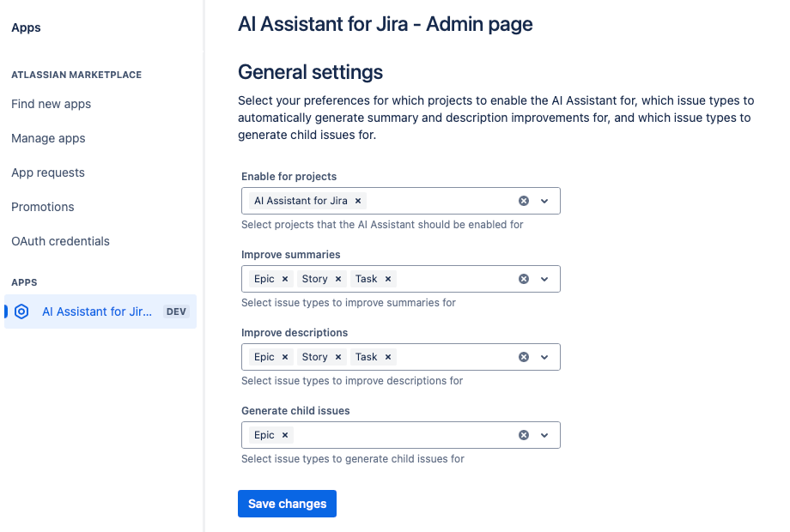
Task: Open the Improve summaries dropdown chevron
Action: [544, 279]
